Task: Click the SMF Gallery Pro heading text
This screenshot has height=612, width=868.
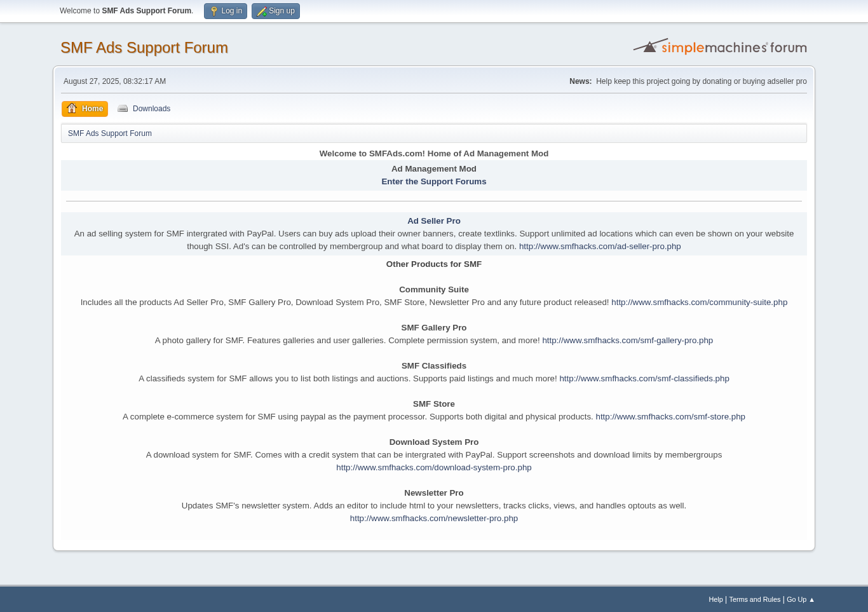Action: (434, 328)
